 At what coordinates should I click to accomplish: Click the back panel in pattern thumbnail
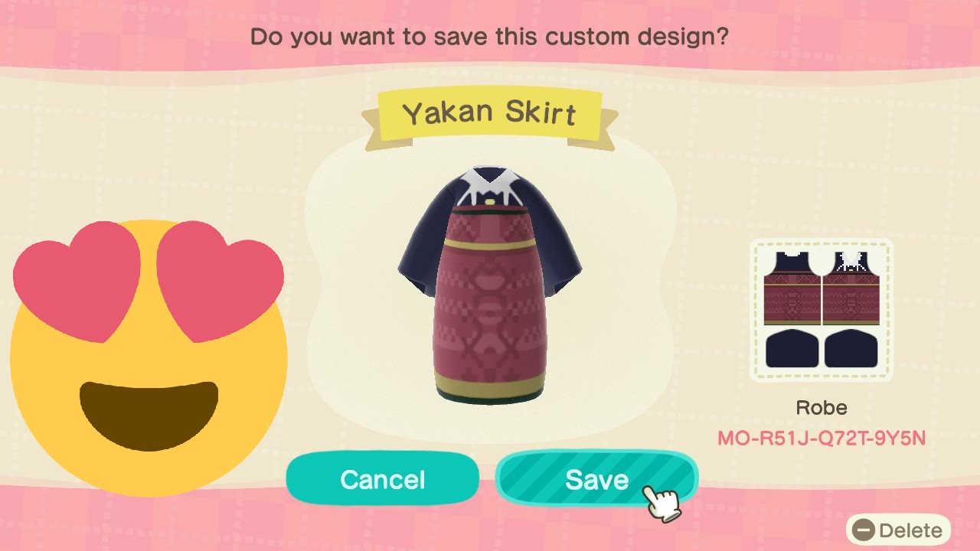pos(850,289)
